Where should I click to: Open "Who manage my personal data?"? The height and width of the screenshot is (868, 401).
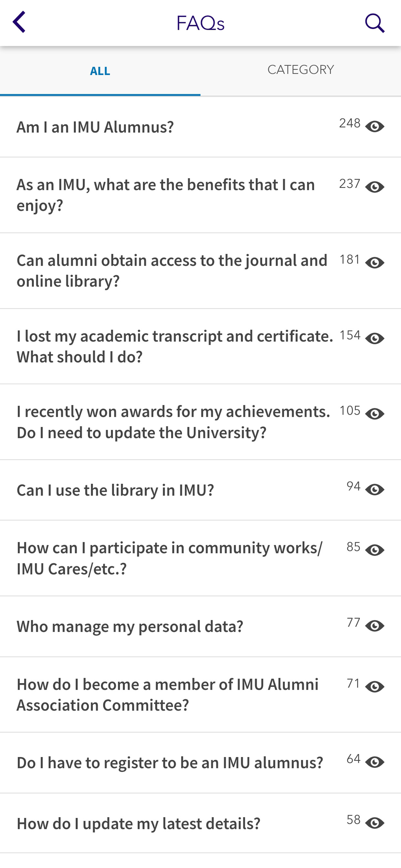click(x=200, y=626)
